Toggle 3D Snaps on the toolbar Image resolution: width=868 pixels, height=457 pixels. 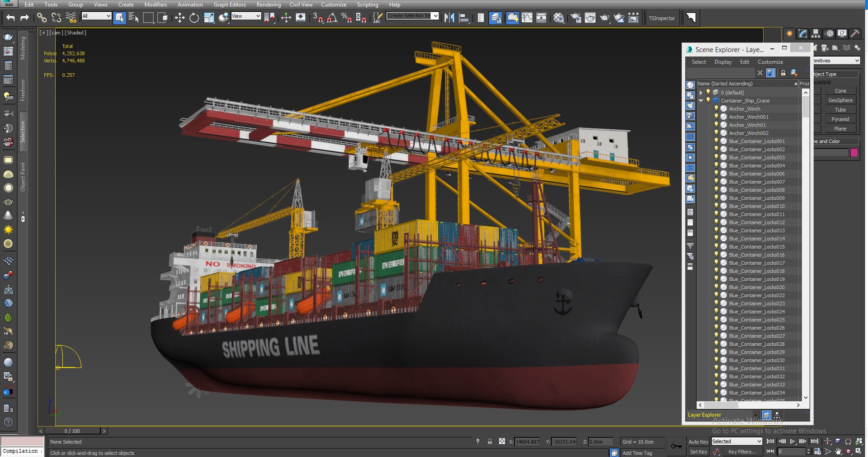coord(318,18)
